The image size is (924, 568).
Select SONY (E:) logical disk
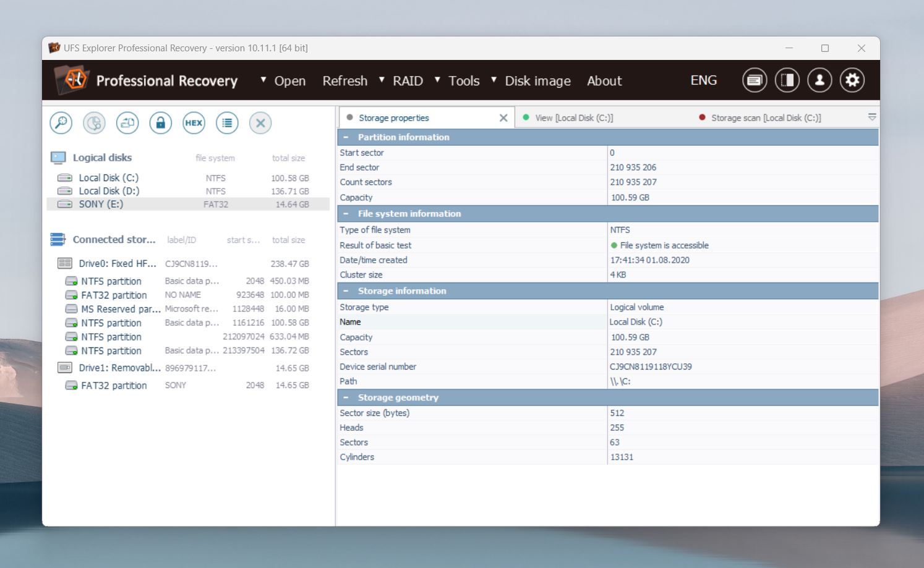tap(188, 204)
